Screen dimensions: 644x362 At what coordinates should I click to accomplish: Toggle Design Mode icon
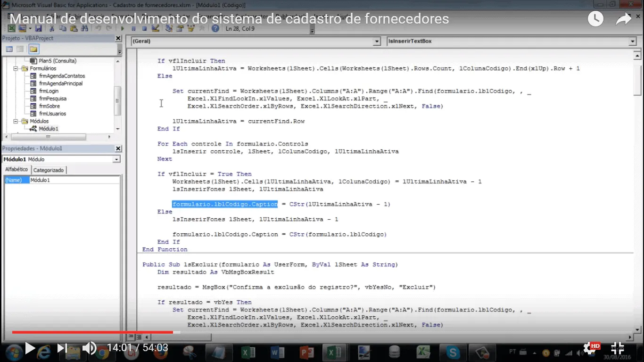155,28
